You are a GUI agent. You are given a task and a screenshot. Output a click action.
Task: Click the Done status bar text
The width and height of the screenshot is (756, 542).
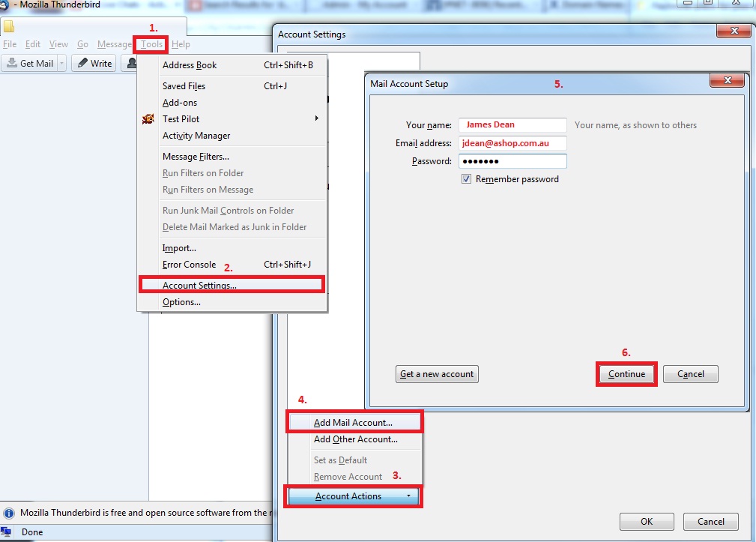[32, 532]
